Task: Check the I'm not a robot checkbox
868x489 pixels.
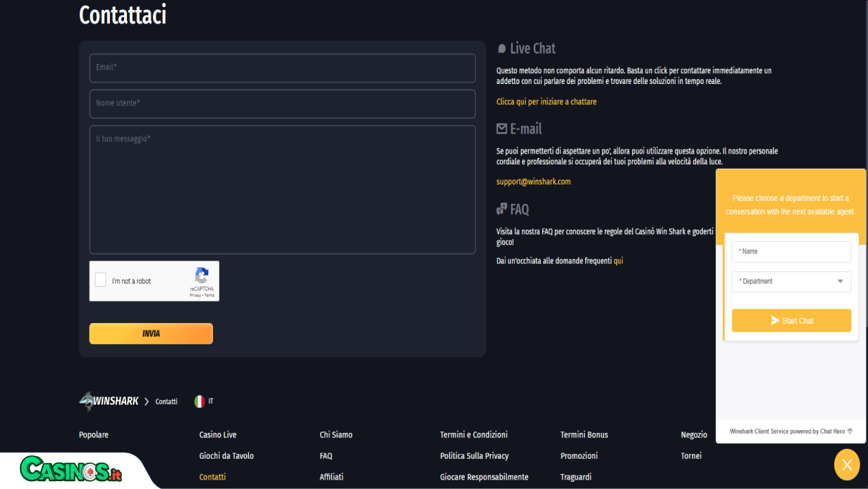Action: [x=101, y=280]
